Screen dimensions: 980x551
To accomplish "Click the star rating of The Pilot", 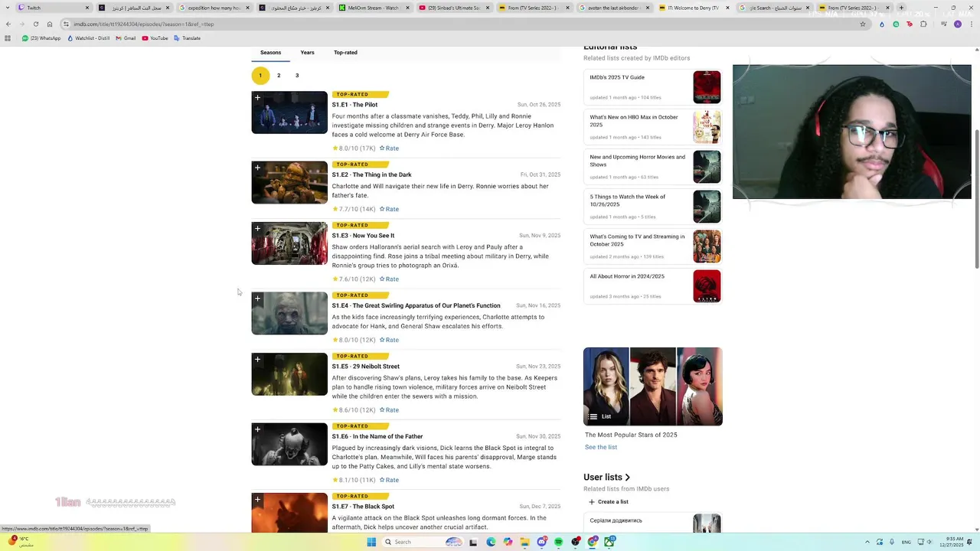I will [x=354, y=148].
